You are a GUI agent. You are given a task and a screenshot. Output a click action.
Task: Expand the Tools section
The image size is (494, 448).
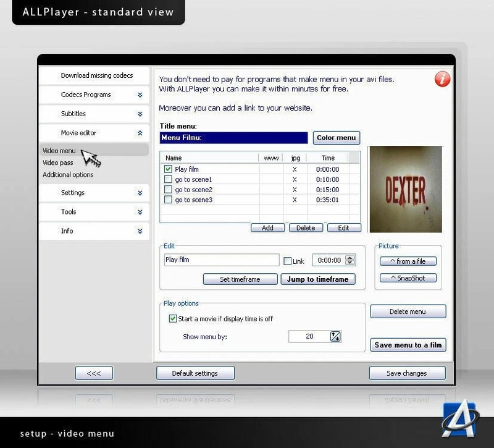[140, 212]
